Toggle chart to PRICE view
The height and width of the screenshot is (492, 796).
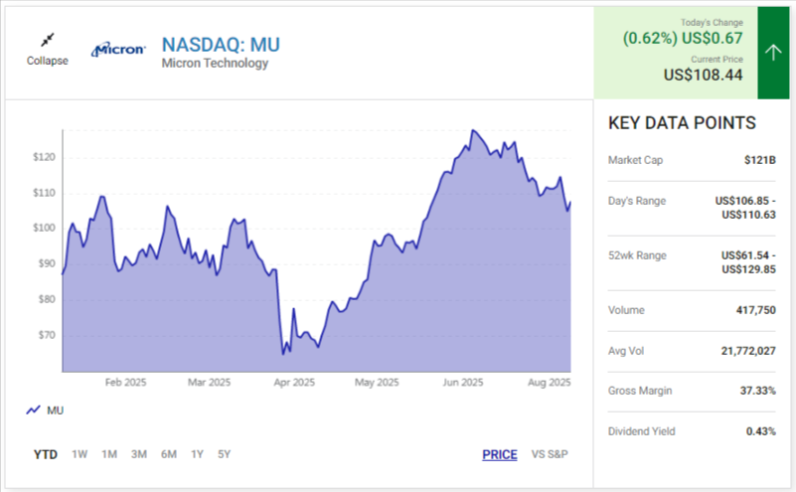499,455
